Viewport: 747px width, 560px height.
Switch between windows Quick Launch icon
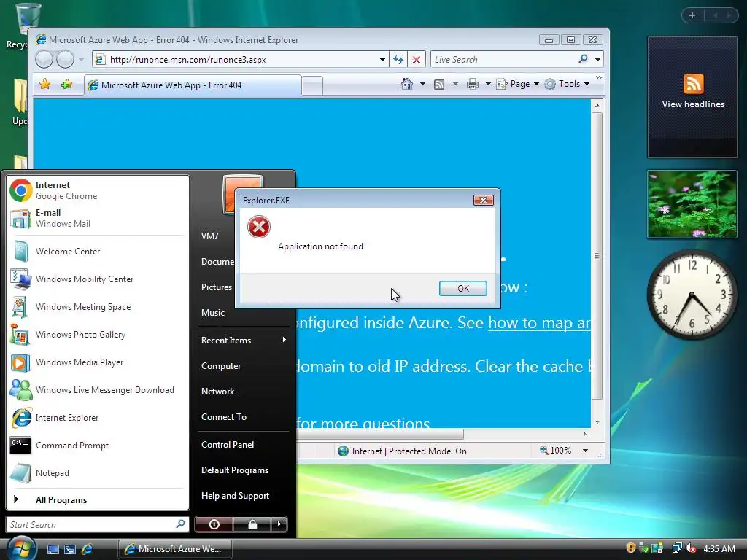click(70, 549)
